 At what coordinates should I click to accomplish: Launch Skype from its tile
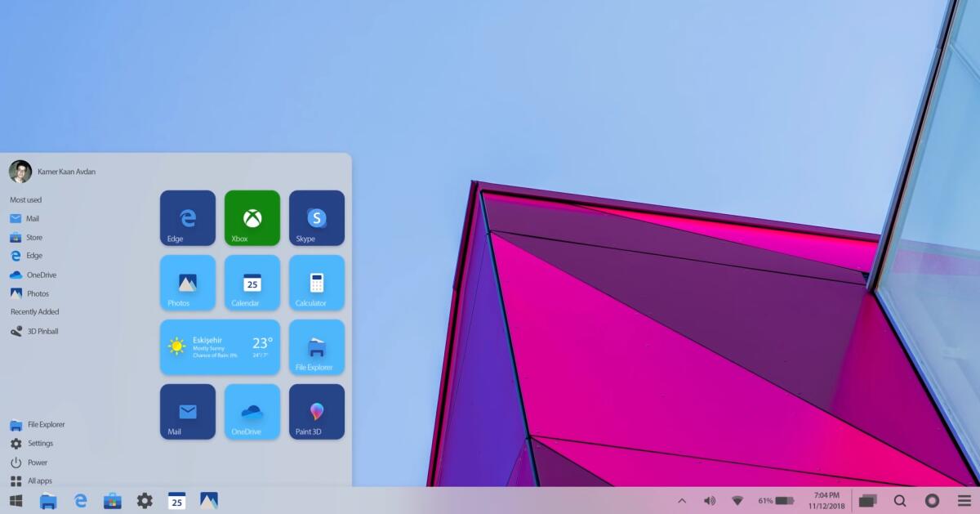tap(316, 217)
